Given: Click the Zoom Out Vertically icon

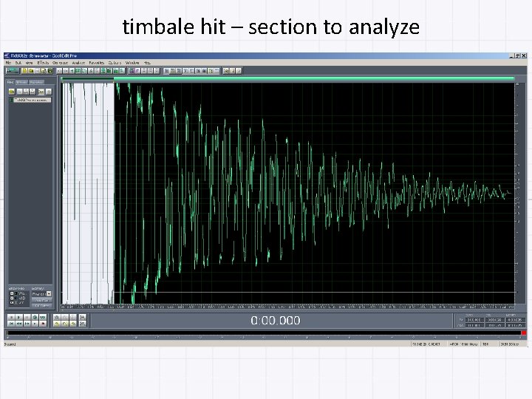Looking at the screenshot, I should (x=83, y=324).
